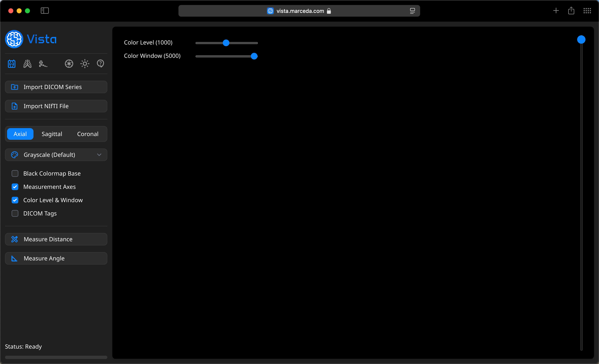
Task: Open the reader view icon in address bar
Action: [x=412, y=11]
